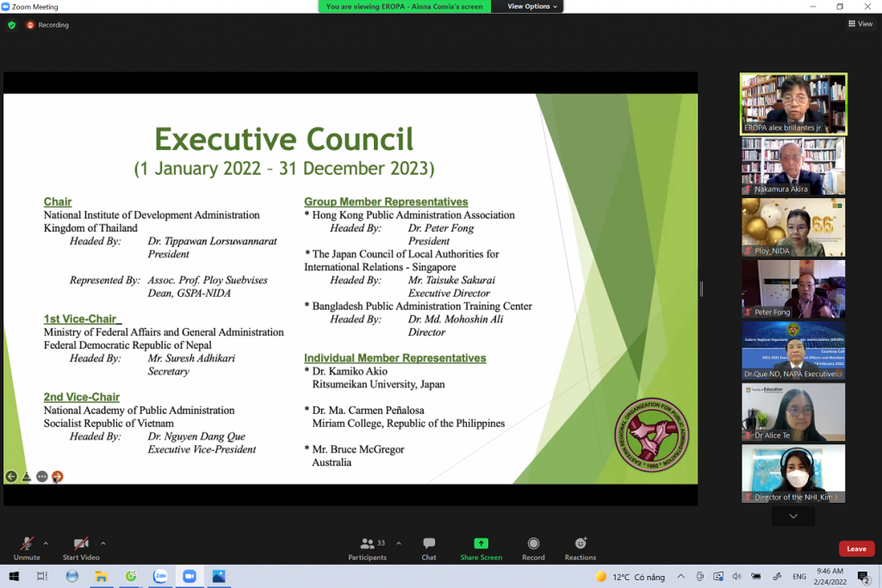Open the Photos app on taskbar
The width and height of the screenshot is (882, 588).
pyautogui.click(x=219, y=576)
